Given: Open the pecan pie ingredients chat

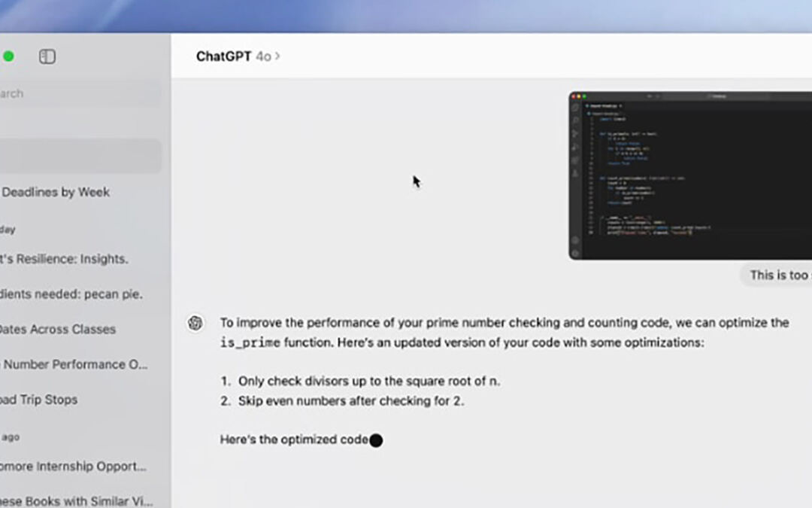Looking at the screenshot, I should pos(71,294).
